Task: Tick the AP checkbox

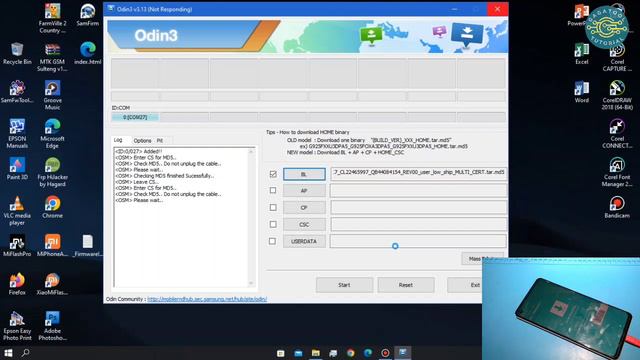Action: click(273, 190)
